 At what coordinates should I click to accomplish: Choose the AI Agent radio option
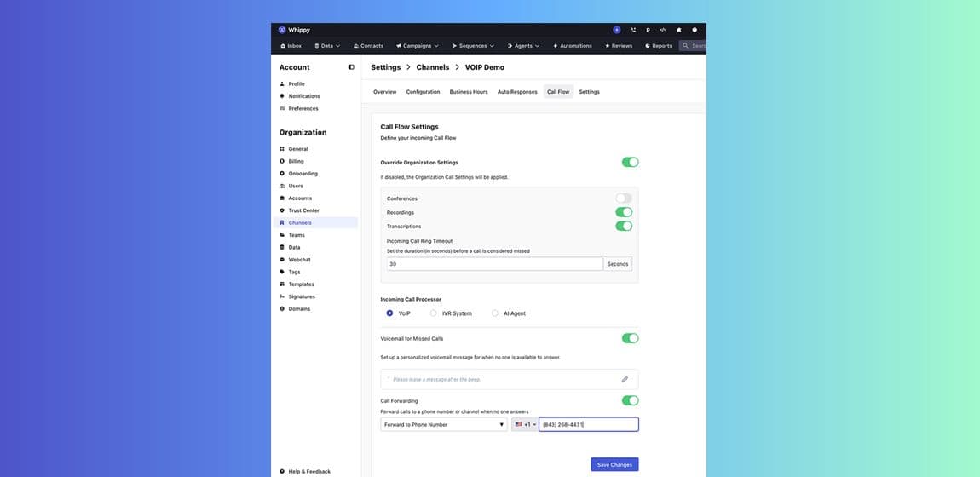click(495, 313)
